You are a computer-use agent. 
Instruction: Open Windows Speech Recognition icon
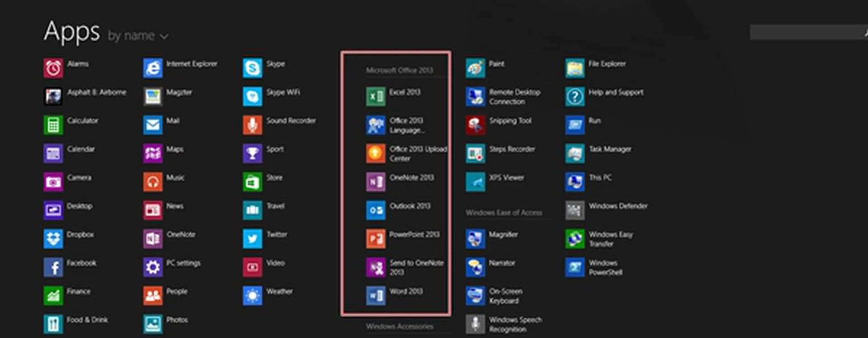pyautogui.click(x=476, y=324)
